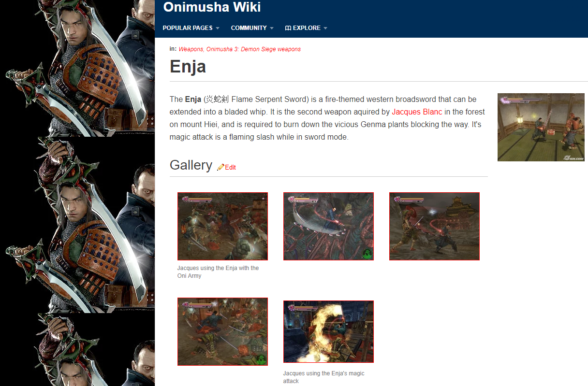
Task: Open the Community menu
Action: [x=249, y=28]
